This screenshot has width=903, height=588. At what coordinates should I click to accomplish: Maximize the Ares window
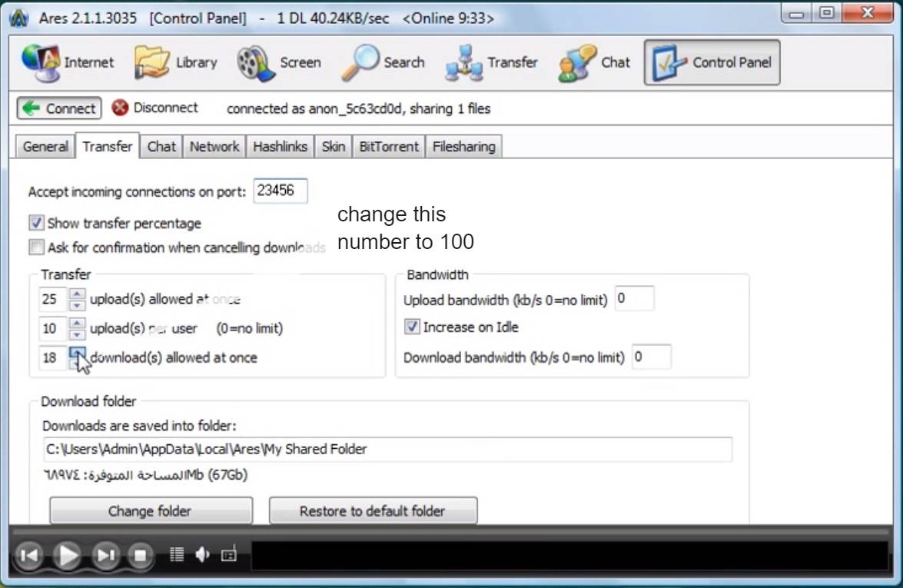(826, 13)
